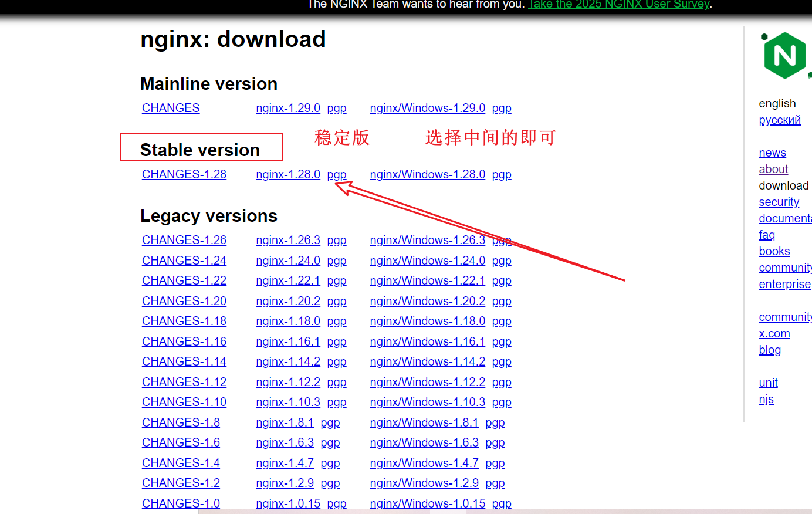Open the blog link
The width and height of the screenshot is (812, 514).
click(770, 350)
